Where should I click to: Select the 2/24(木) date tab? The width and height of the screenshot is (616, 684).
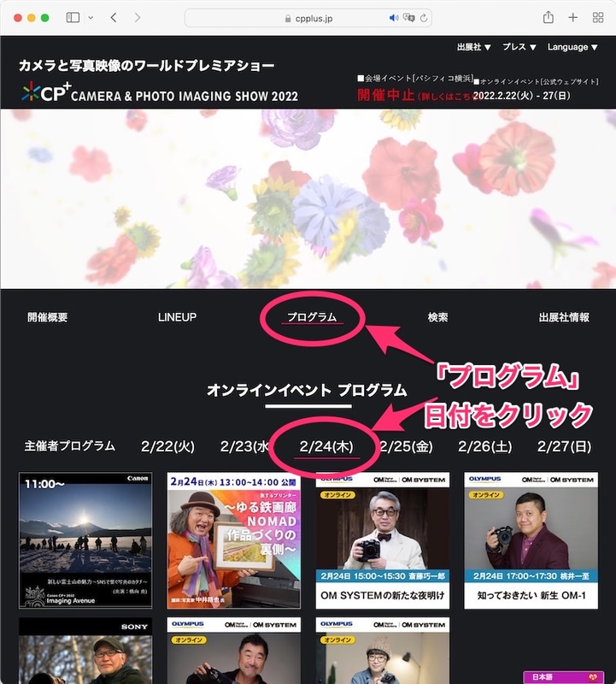326,446
